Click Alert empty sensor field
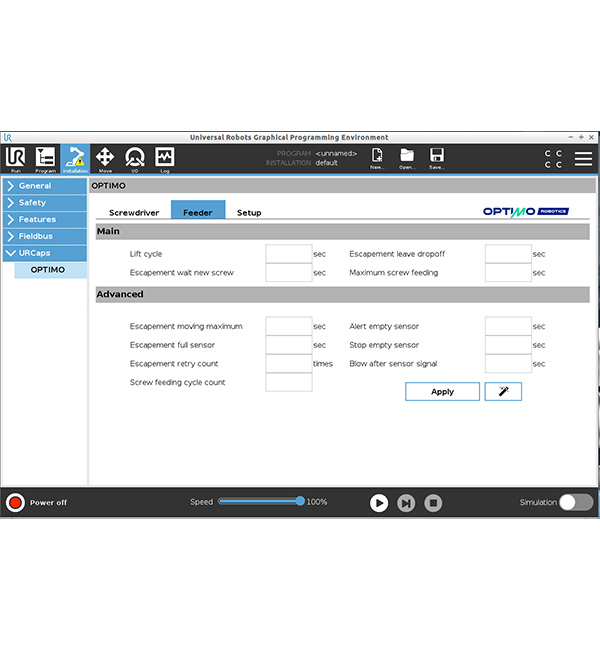Viewport: 600px width, 650px height. [x=508, y=326]
